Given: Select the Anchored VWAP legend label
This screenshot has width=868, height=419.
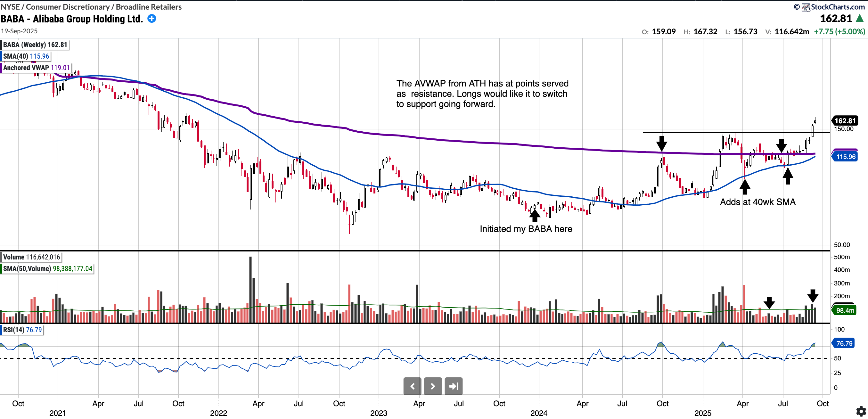Looking at the screenshot, I should (x=37, y=67).
